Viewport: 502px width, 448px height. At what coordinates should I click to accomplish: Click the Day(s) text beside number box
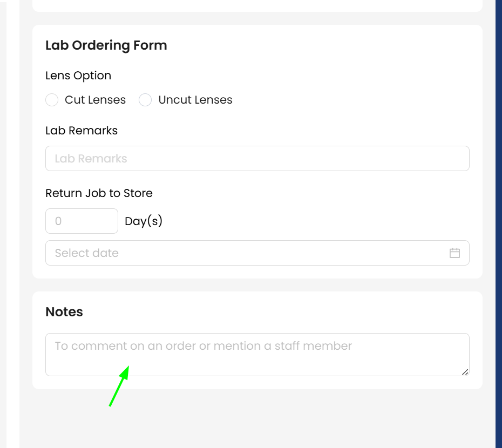(144, 221)
